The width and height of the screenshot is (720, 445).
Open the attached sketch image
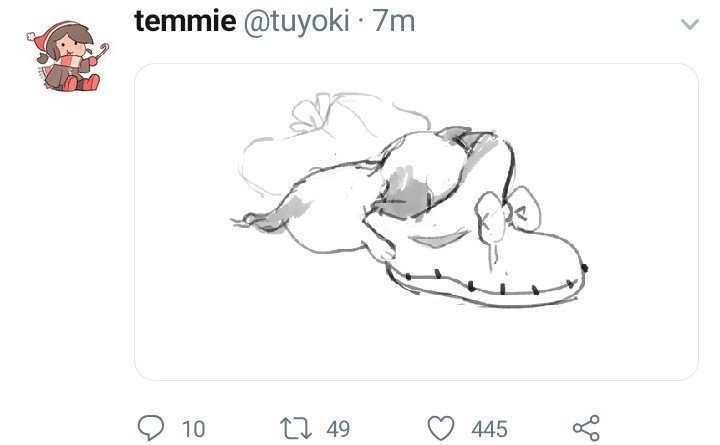coord(416,222)
